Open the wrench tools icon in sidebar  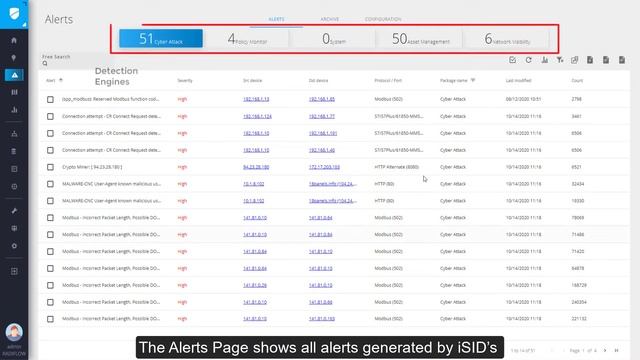(x=14, y=211)
